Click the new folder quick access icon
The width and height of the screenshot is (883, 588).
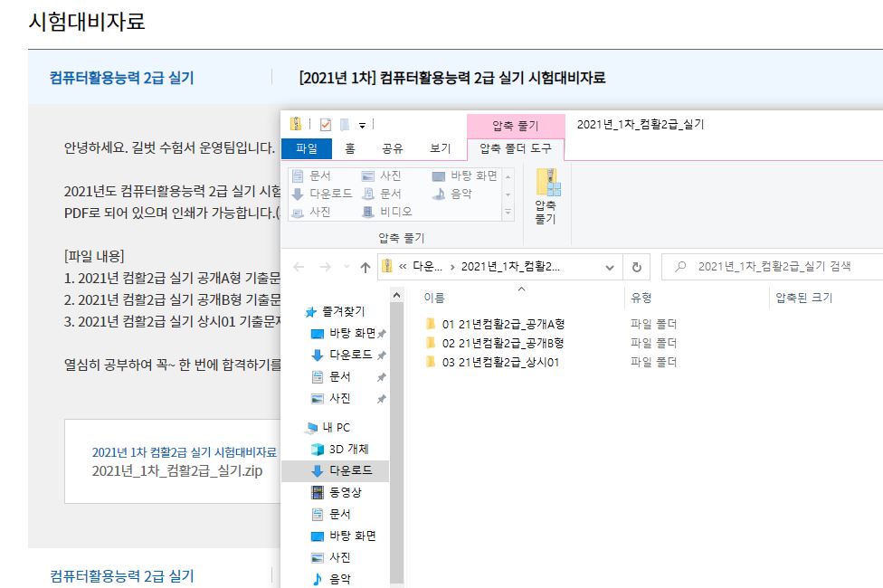tap(345, 125)
